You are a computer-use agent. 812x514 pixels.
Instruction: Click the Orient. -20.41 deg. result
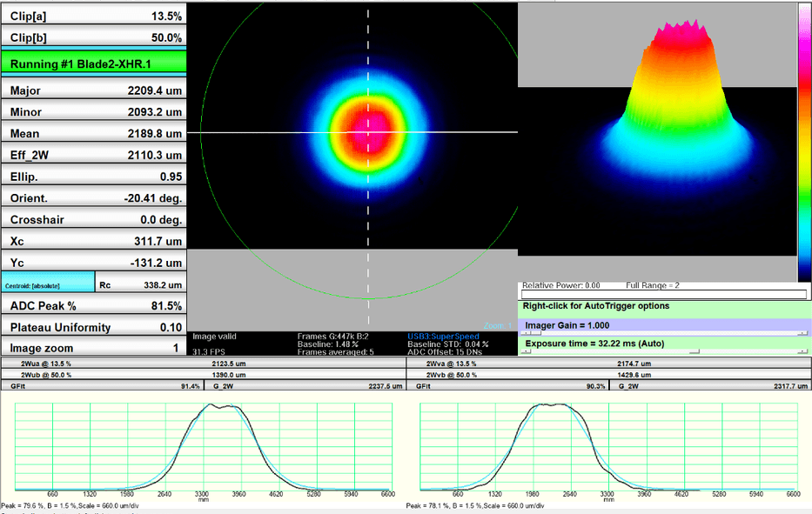pyautogui.click(x=94, y=197)
